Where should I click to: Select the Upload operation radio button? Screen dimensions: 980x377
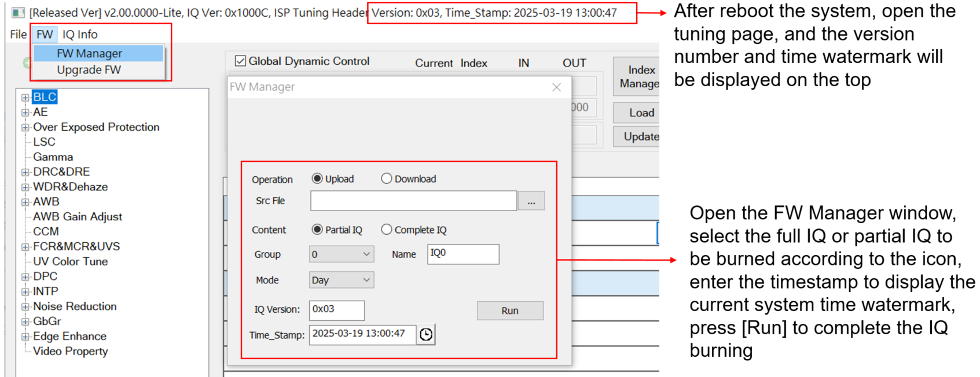tap(317, 179)
